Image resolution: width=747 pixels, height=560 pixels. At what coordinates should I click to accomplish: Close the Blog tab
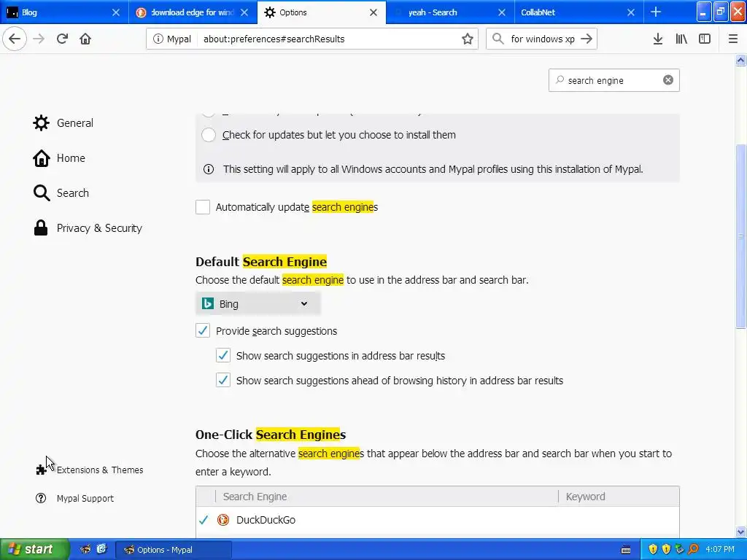point(116,12)
